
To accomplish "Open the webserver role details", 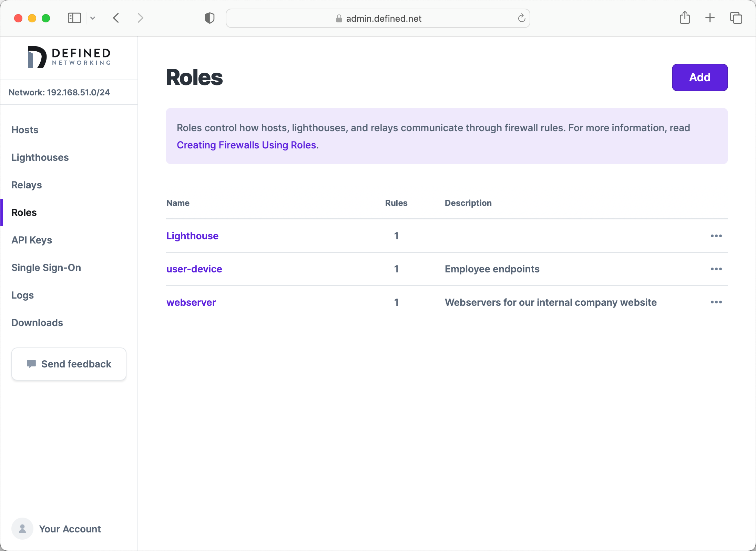I will tap(191, 302).
